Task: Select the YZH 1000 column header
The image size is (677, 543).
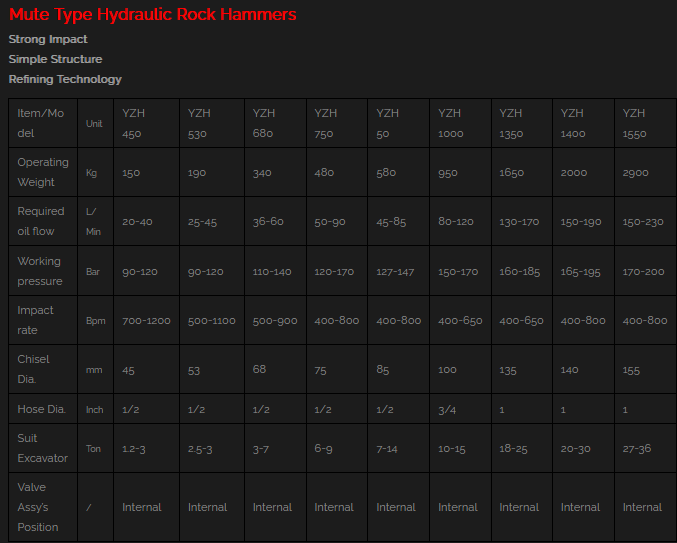Action: tap(450, 123)
